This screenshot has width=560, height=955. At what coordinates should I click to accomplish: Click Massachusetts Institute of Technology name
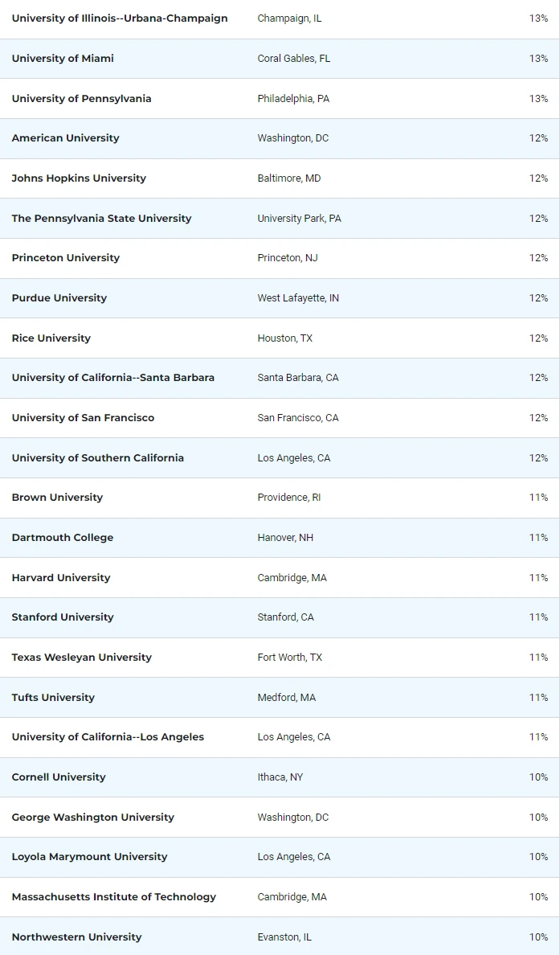[113, 897]
